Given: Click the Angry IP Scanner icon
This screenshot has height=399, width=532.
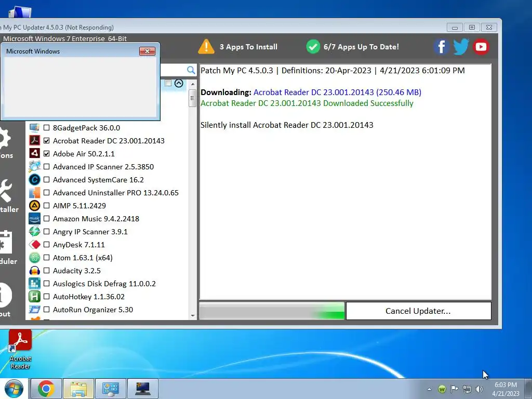Looking at the screenshot, I should (x=34, y=231).
